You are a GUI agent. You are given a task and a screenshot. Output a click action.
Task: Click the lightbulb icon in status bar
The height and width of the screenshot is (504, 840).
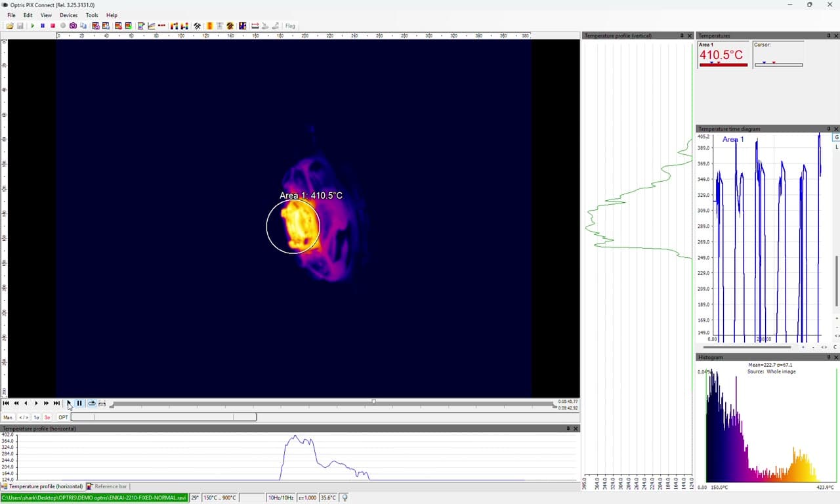point(345,497)
